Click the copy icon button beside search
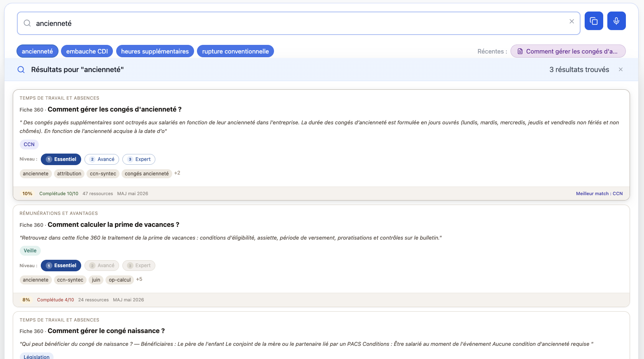 tap(594, 21)
